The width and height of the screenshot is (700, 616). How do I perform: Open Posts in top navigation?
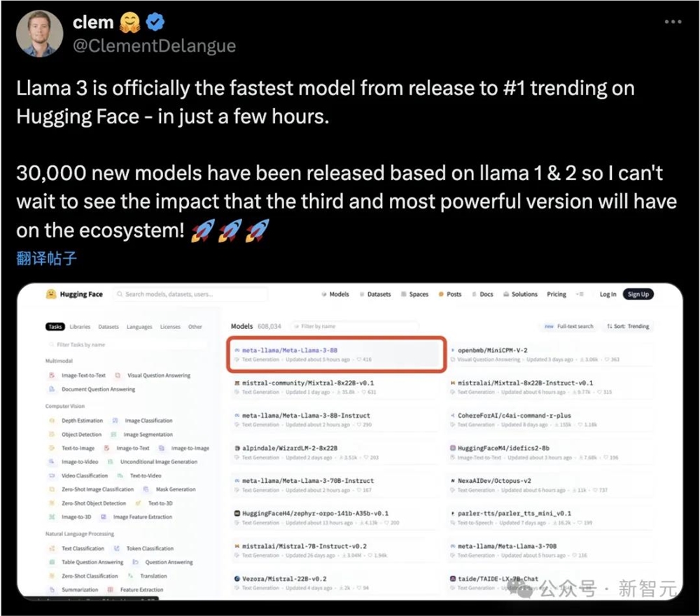(x=450, y=294)
